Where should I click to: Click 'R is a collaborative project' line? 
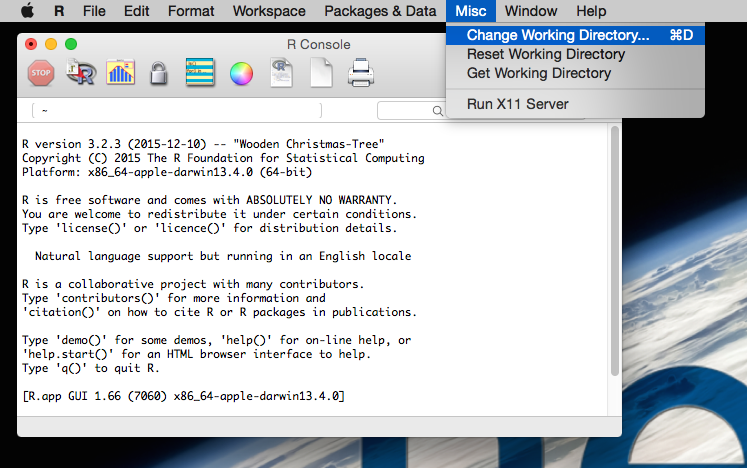click(x=193, y=284)
